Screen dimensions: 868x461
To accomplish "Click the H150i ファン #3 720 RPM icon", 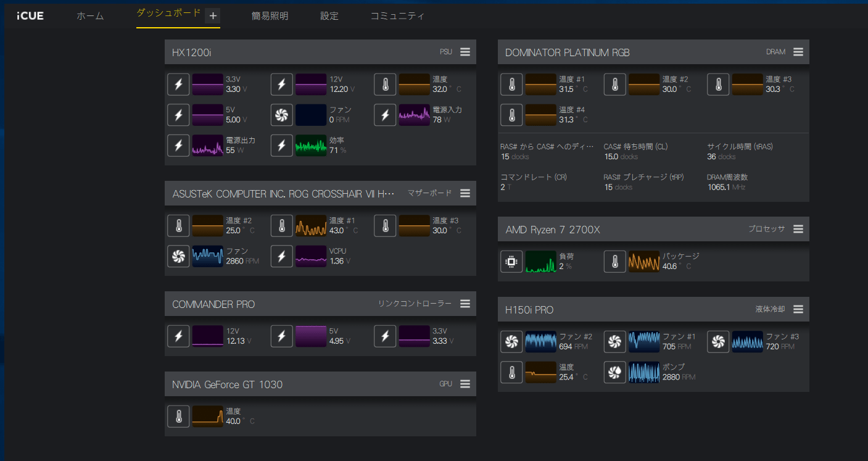I will coord(718,342).
